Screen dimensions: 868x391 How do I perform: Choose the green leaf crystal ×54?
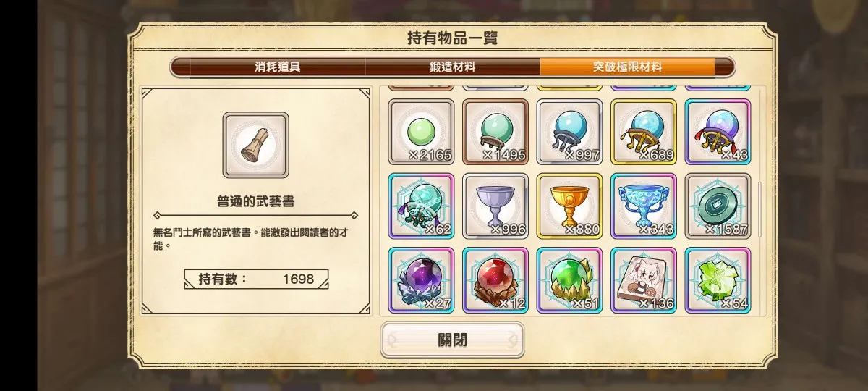click(x=718, y=280)
